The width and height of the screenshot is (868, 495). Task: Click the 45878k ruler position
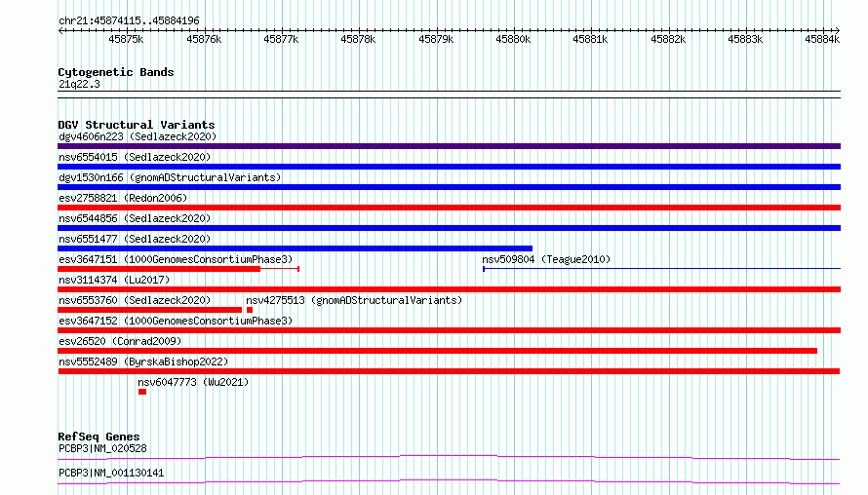pos(358,39)
